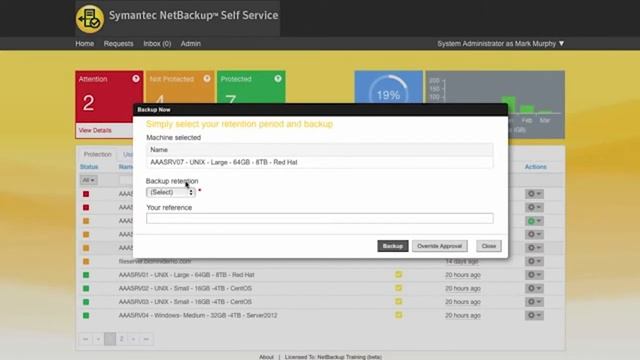Click 20 hours ago in the AAASRV01 row
The height and width of the screenshot is (360, 640).
coord(462,275)
